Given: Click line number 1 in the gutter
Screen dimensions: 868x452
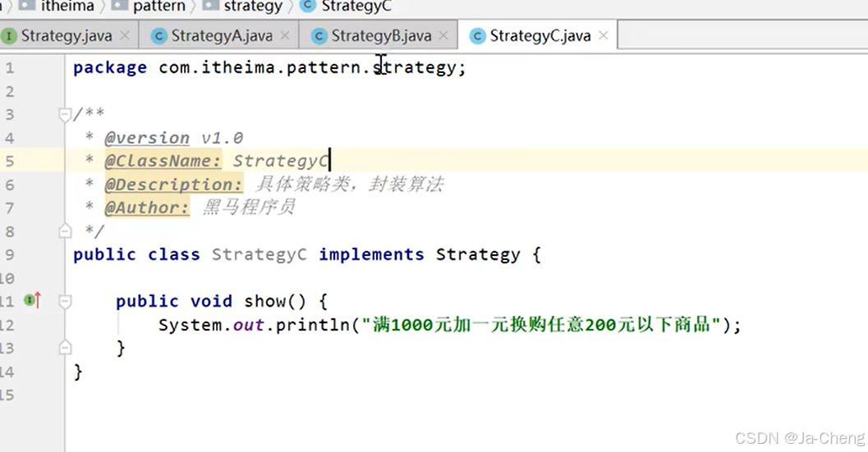Looking at the screenshot, I should coord(10,68).
